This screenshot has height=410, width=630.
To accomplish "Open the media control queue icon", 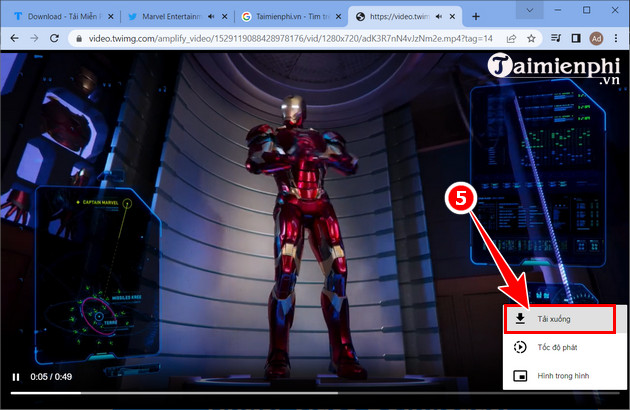I will tap(556, 38).
